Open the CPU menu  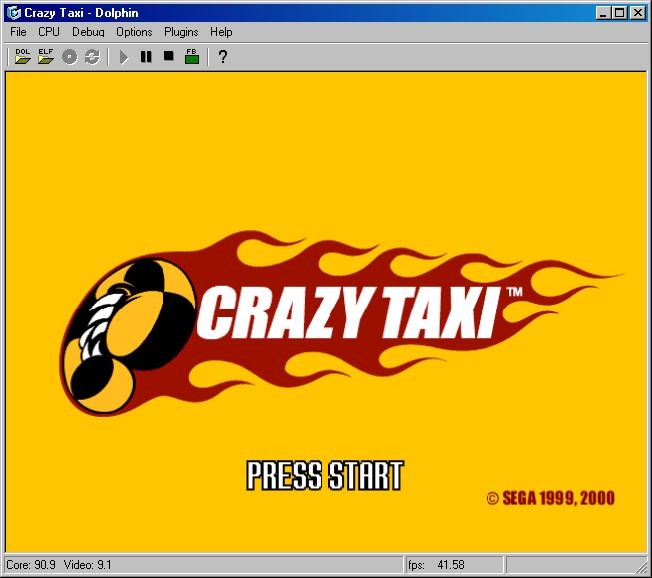click(49, 32)
